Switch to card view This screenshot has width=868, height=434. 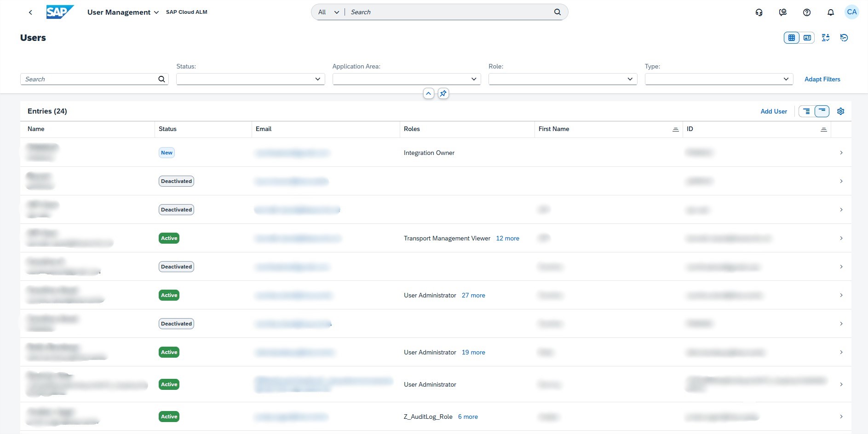[807, 38]
